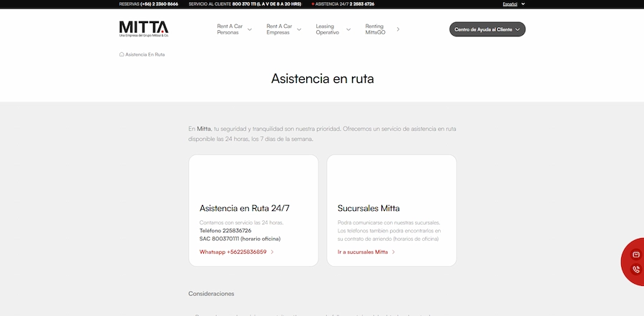The width and height of the screenshot is (644, 316).
Task: Click the bold Mitta word in the intro paragraph
Action: pyautogui.click(x=204, y=129)
